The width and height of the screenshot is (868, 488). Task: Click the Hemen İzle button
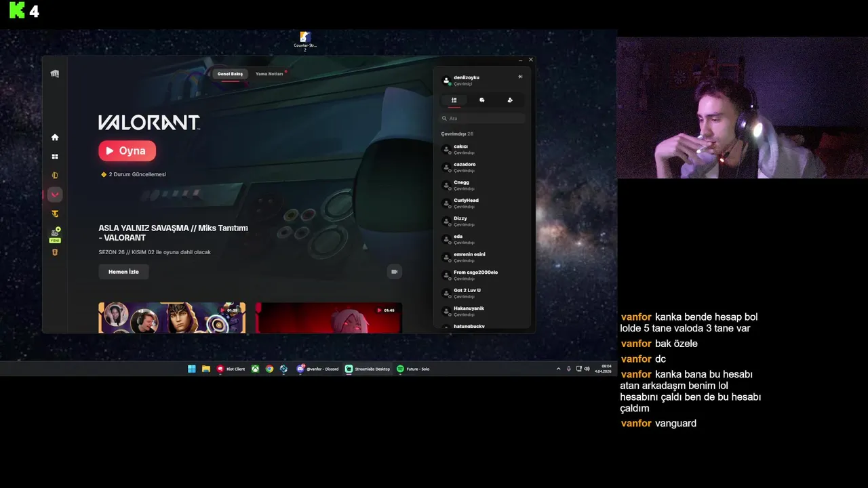click(123, 272)
